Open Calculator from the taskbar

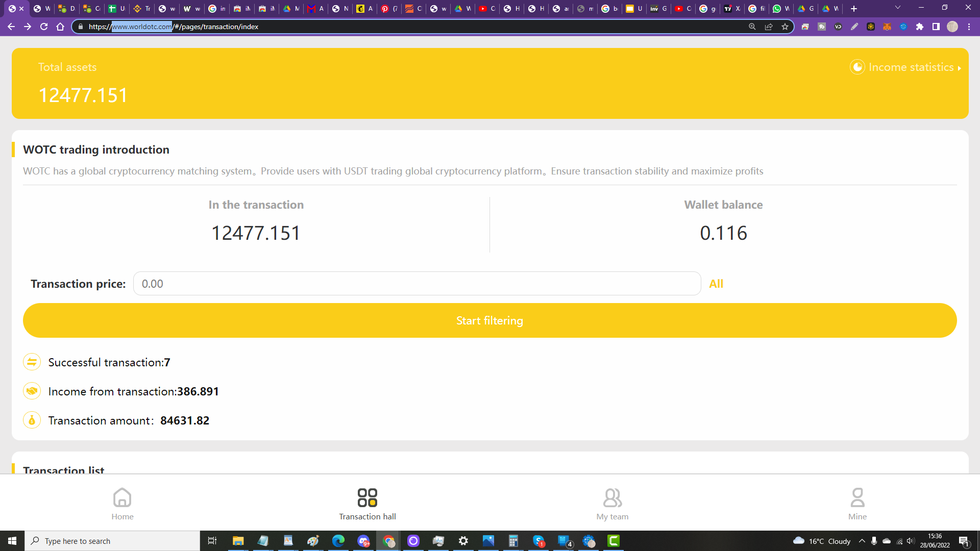[x=513, y=541]
